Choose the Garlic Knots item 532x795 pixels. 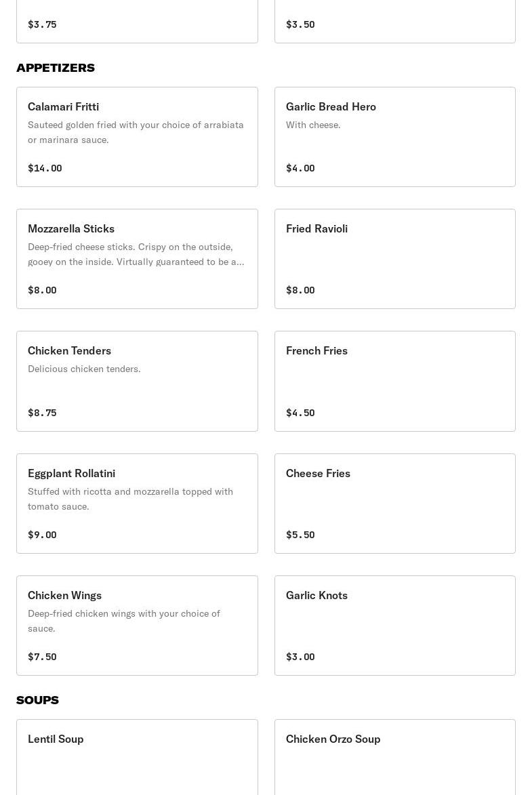[x=394, y=625]
